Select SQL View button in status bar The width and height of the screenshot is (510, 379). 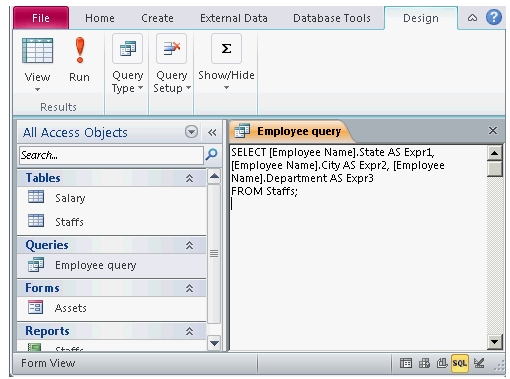(460, 363)
